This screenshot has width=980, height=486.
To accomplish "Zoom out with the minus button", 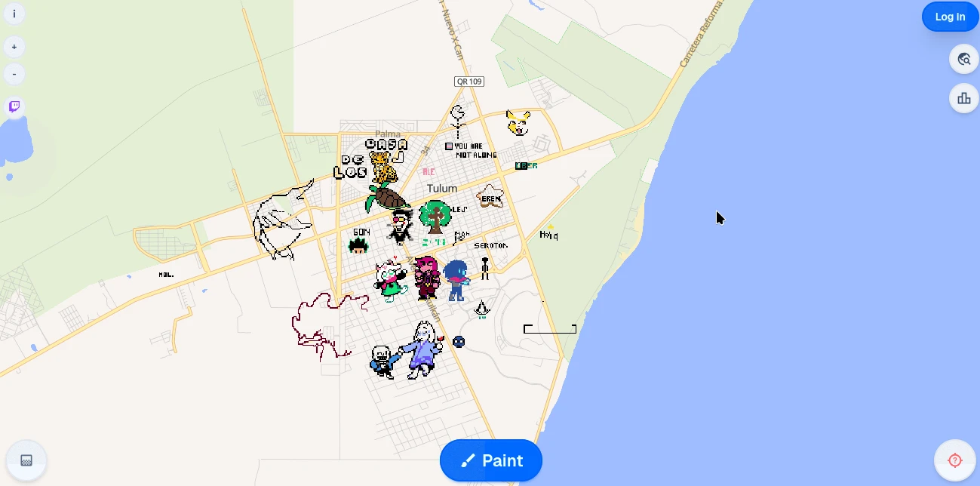I will point(14,74).
